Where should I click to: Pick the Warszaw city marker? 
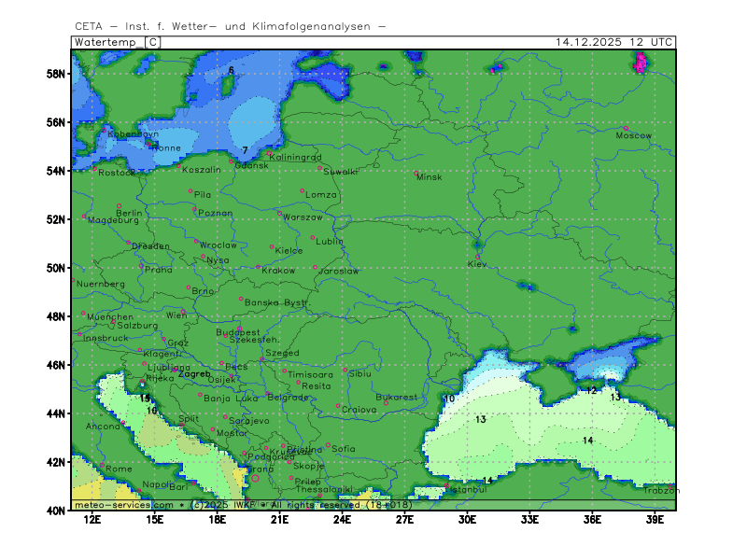coord(279,214)
